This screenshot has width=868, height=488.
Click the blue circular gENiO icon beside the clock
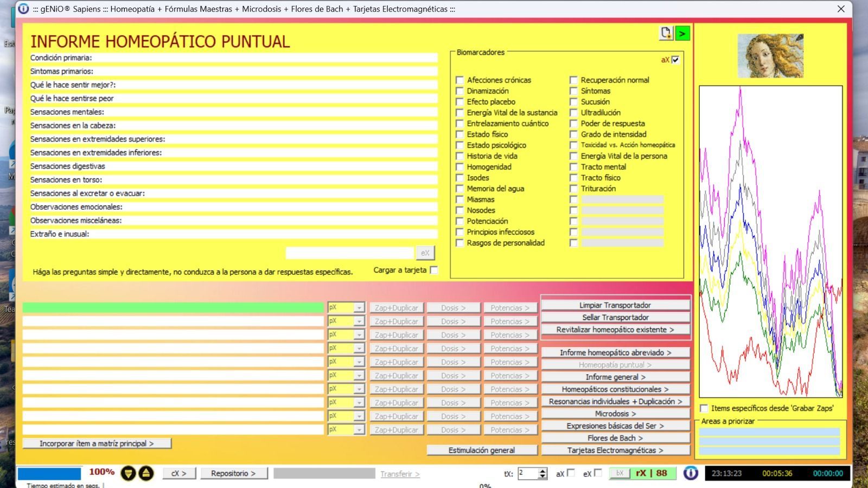691,473
